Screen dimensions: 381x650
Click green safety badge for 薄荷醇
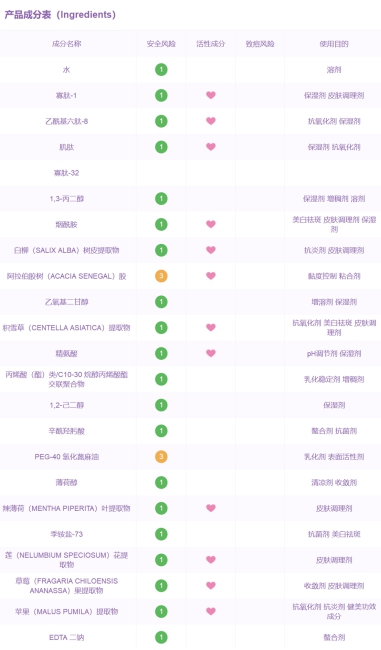161,483
